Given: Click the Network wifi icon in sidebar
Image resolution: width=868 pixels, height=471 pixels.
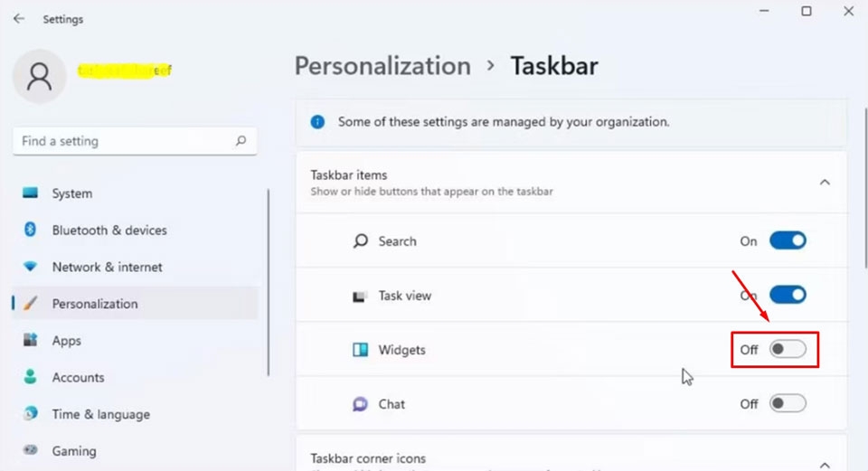Looking at the screenshot, I should pyautogui.click(x=31, y=266).
